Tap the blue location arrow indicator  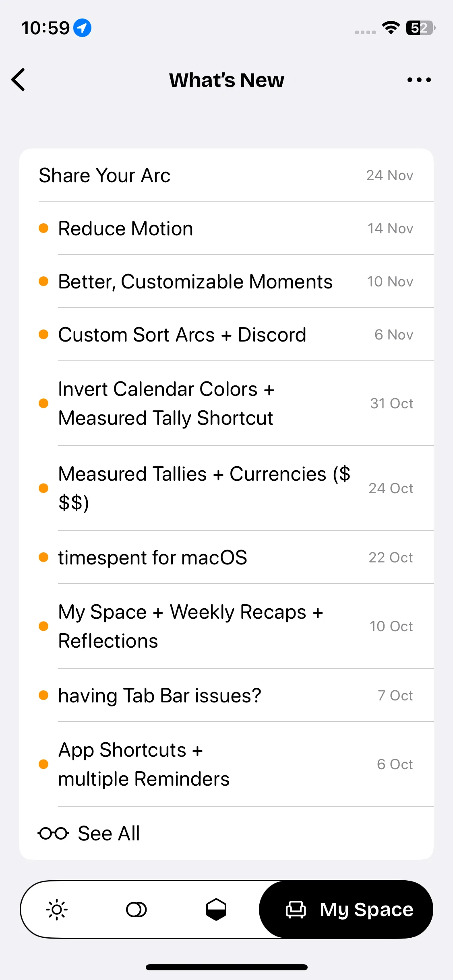[82, 28]
